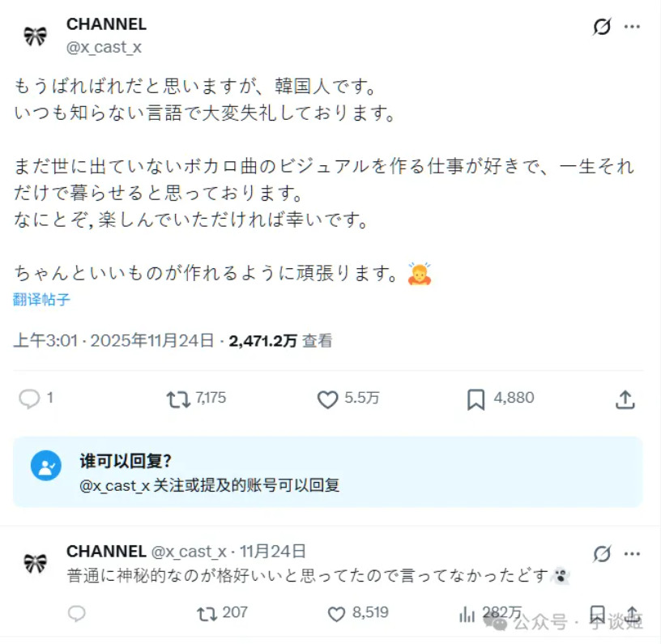Click the Grok icon on the reply post
The height and width of the screenshot is (644, 661).
[602, 553]
